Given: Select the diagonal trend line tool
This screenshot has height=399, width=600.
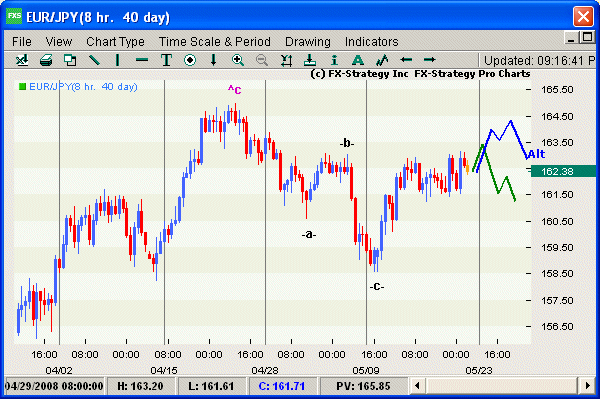Looking at the screenshot, I should 94,60.
